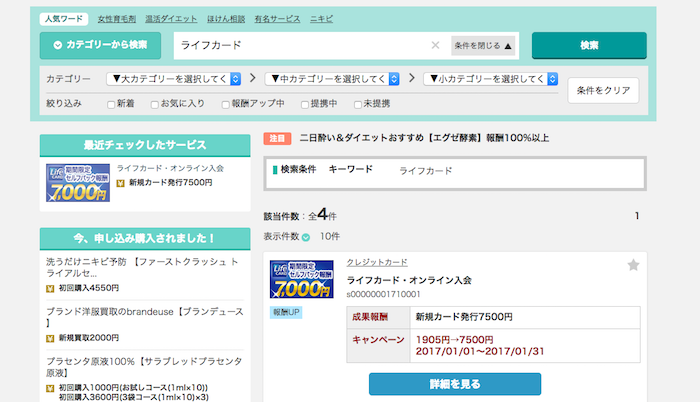Expand the カテゴリーから検索 menu
700x402 pixels.
coord(100,45)
